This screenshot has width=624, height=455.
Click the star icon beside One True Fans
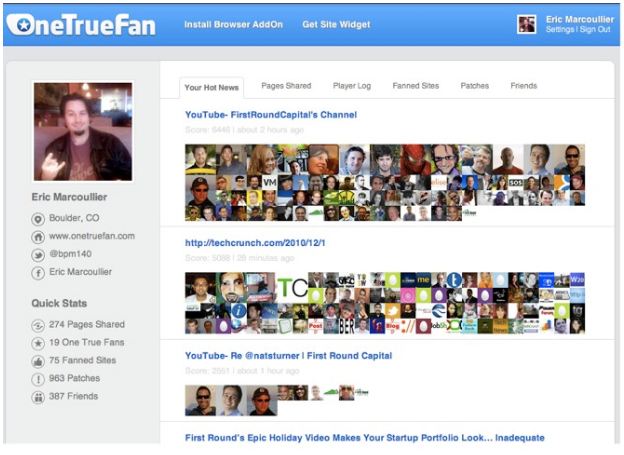(38, 343)
